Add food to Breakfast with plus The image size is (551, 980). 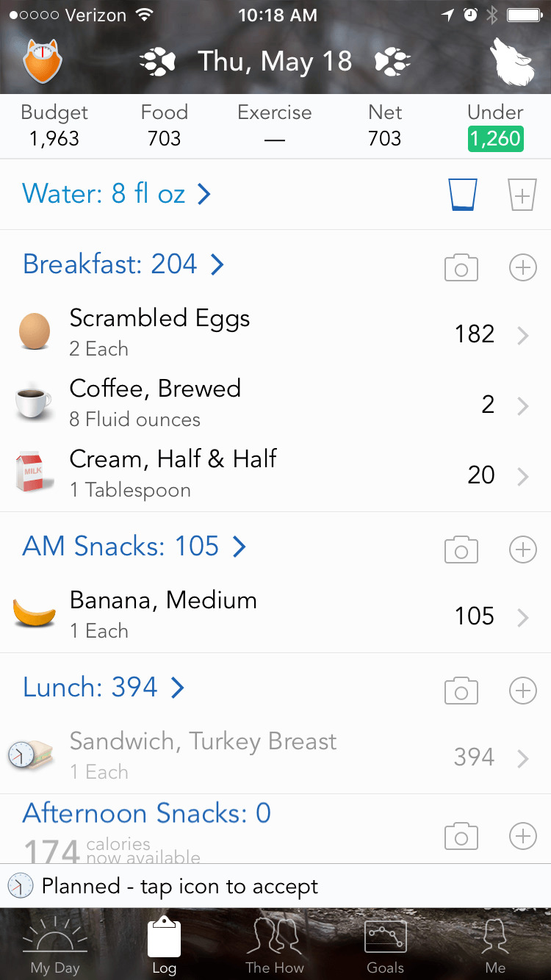(522, 268)
